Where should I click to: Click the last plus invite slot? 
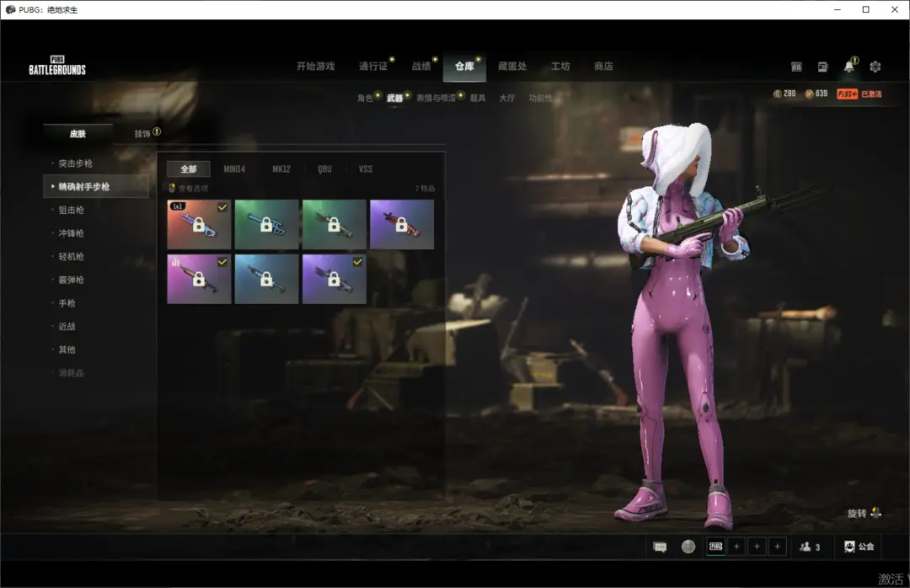pyautogui.click(x=777, y=546)
